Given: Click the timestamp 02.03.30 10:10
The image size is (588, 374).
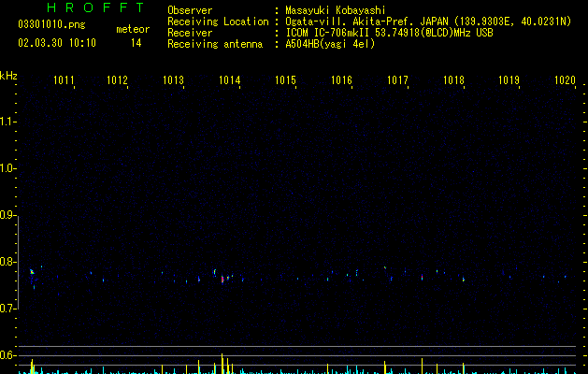Looking at the screenshot, I should click(x=57, y=43).
